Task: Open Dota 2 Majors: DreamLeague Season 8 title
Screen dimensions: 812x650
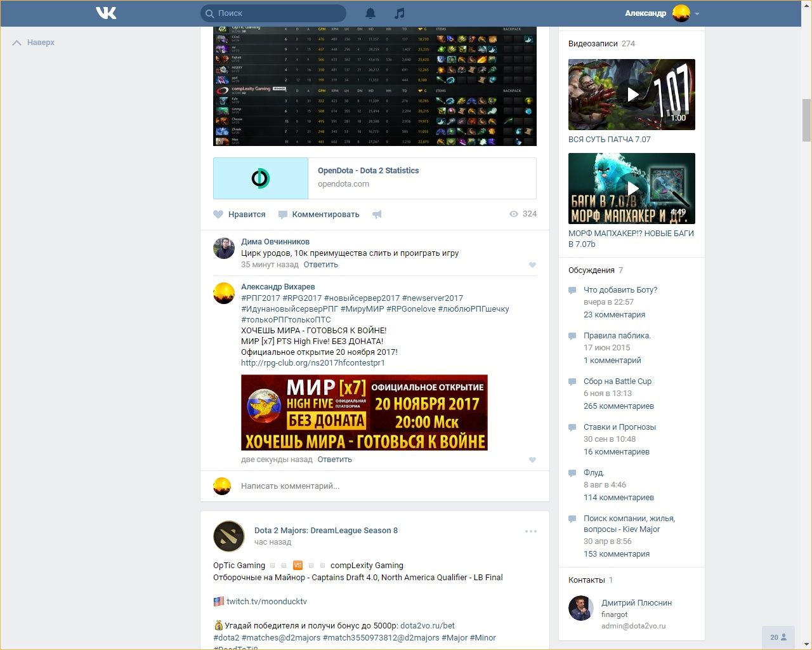Action: tap(326, 531)
